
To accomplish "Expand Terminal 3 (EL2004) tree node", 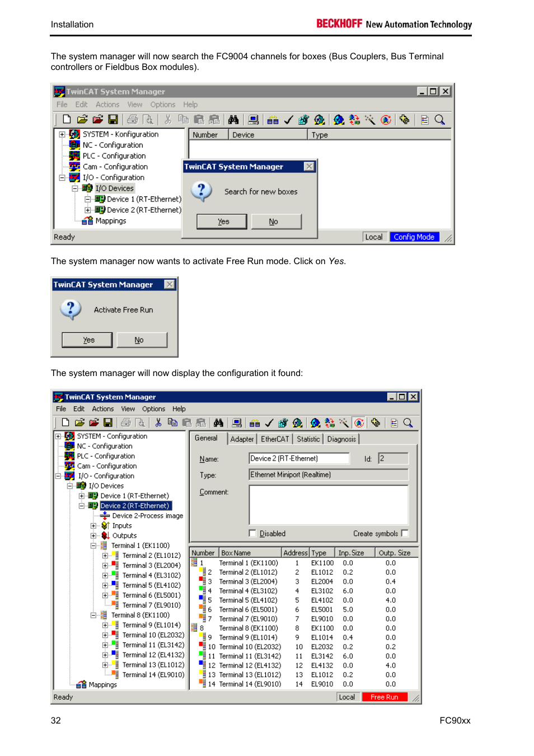I will 105,566.
